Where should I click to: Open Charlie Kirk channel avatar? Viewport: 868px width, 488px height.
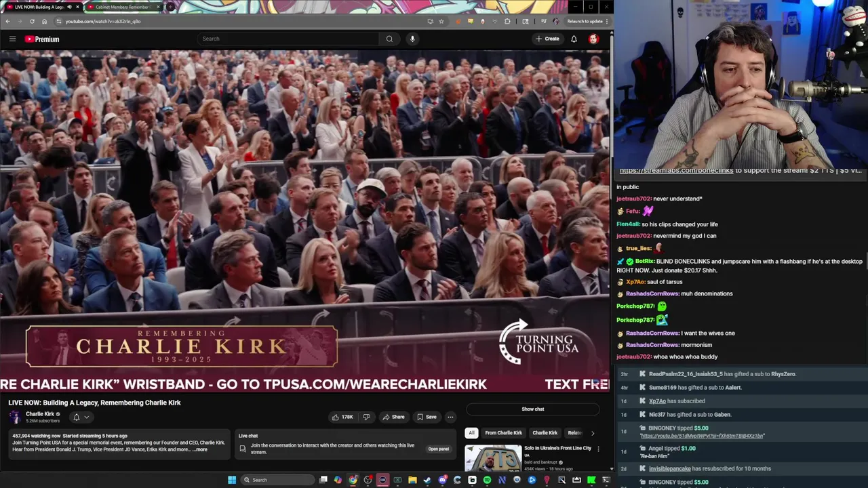coord(15,417)
